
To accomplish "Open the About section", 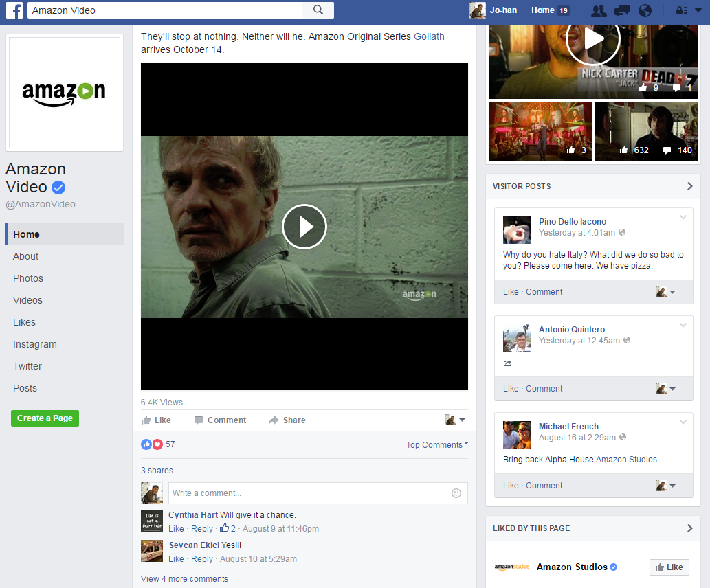I will tap(26, 256).
